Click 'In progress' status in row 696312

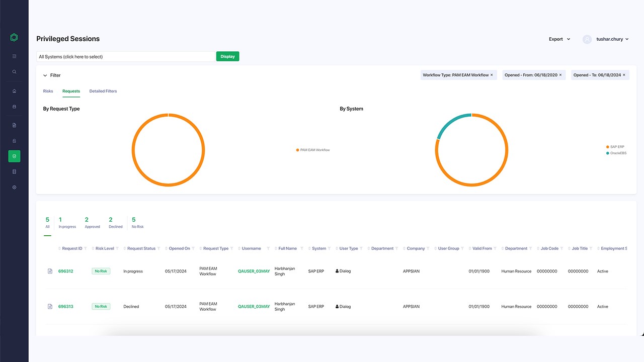pyautogui.click(x=133, y=271)
